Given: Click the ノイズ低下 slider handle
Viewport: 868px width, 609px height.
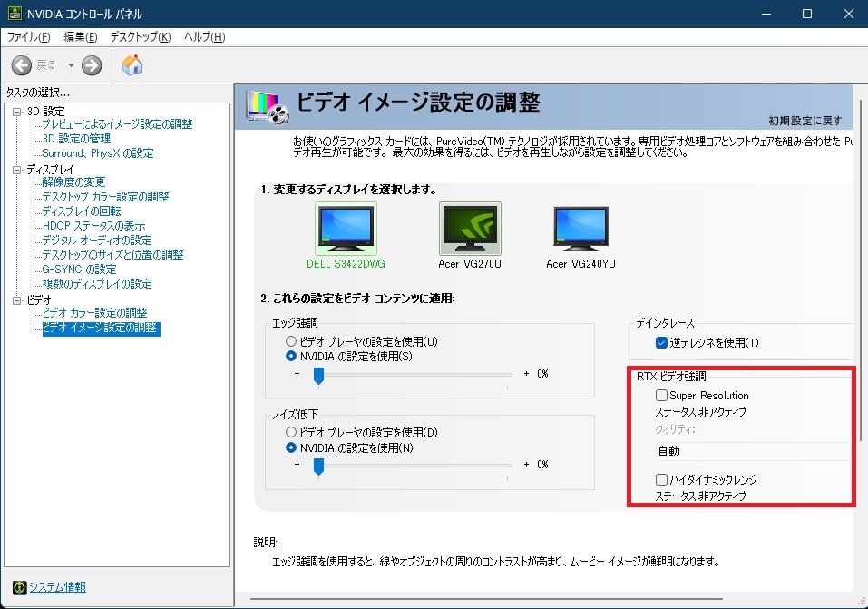Looking at the screenshot, I should [x=319, y=466].
